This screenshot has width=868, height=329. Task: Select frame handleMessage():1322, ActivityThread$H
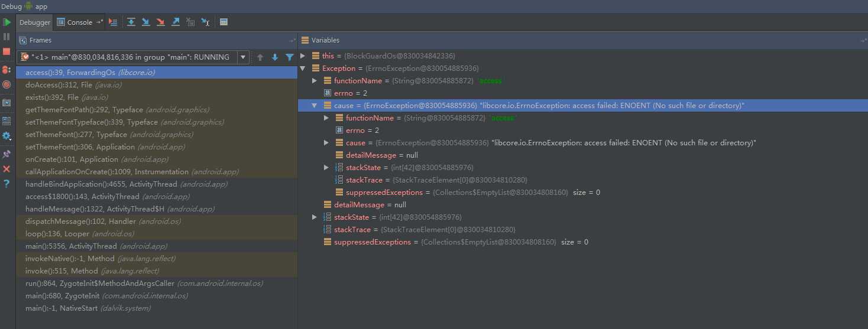tap(157, 209)
